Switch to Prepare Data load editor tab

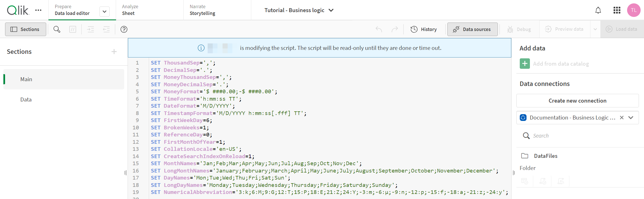(x=72, y=10)
